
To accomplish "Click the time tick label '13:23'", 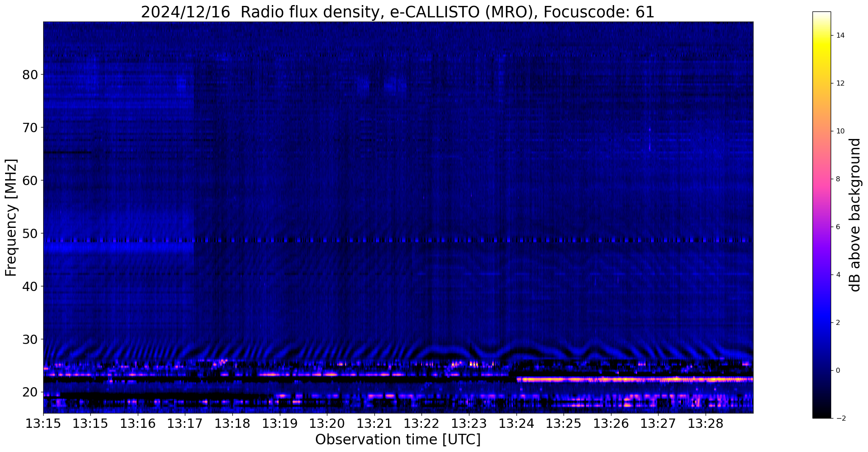I will coord(469,423).
